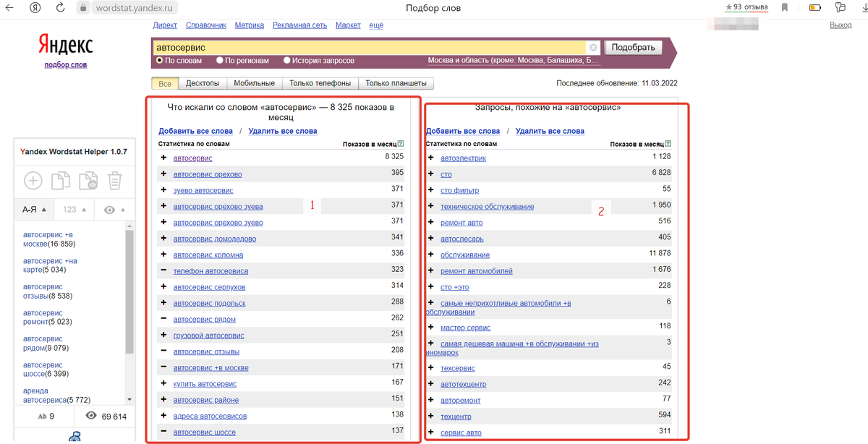Switch to «Только телефоны» tab
Viewport: 868px width, 444px height.
(x=320, y=83)
